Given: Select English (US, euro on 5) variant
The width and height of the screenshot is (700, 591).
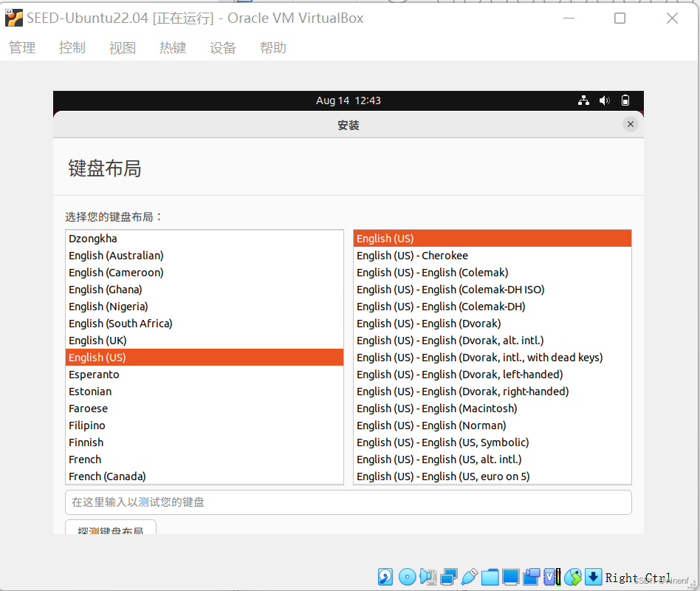Looking at the screenshot, I should point(493,476).
